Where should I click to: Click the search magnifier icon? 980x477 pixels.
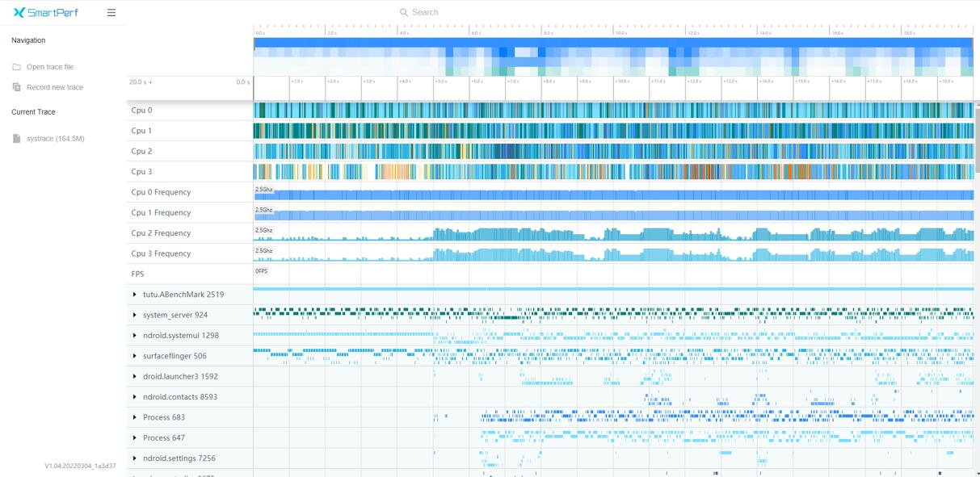404,12
